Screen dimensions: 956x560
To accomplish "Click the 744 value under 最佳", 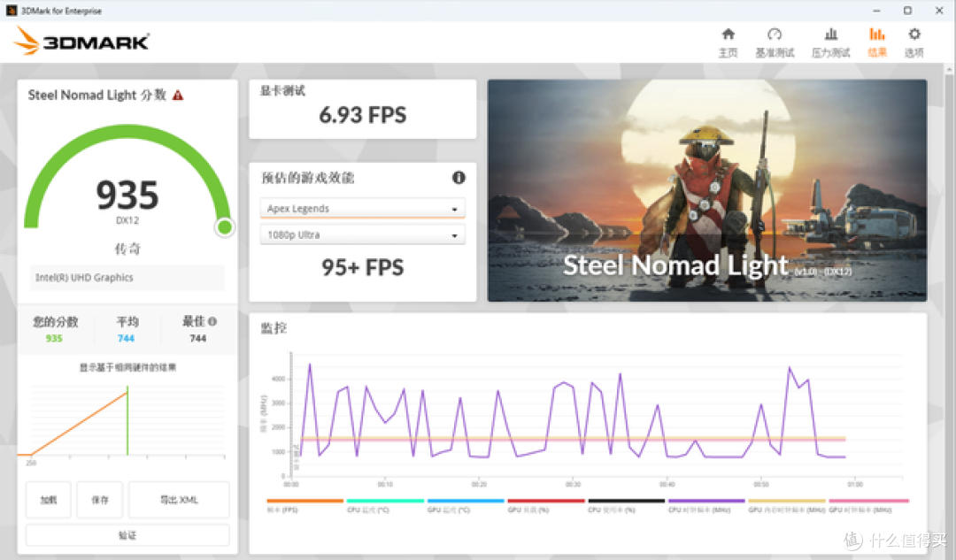I will tap(198, 338).
